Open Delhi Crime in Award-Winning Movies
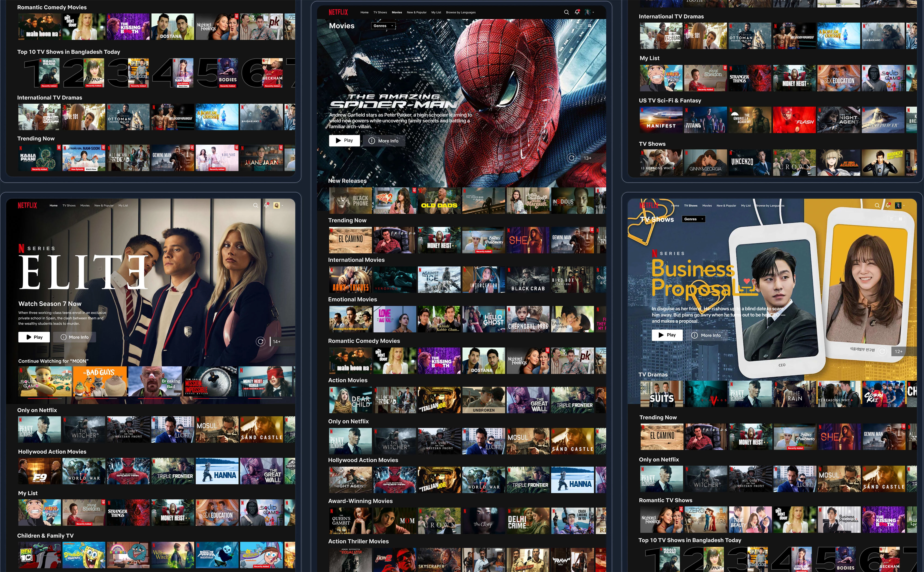 tap(528, 521)
